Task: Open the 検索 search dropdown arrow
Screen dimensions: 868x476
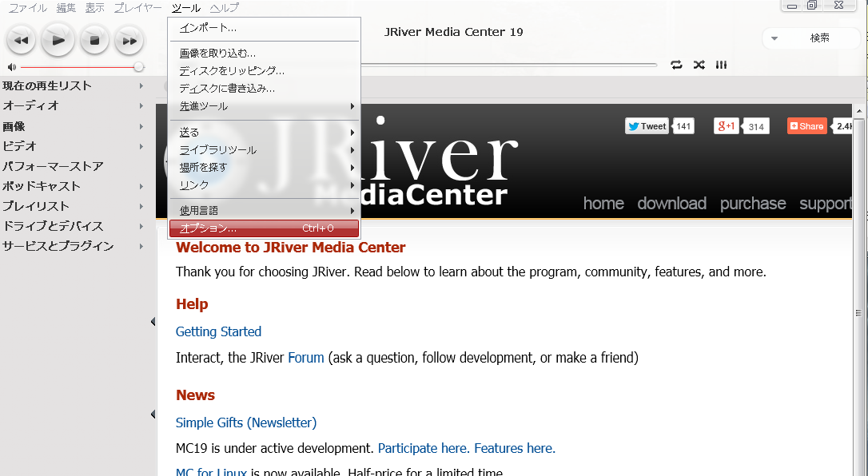Action: pos(774,38)
